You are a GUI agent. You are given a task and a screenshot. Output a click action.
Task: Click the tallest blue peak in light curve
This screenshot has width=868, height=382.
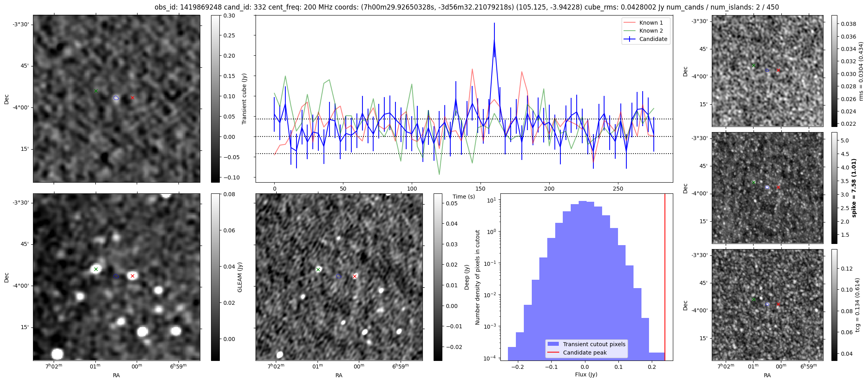[x=494, y=40]
